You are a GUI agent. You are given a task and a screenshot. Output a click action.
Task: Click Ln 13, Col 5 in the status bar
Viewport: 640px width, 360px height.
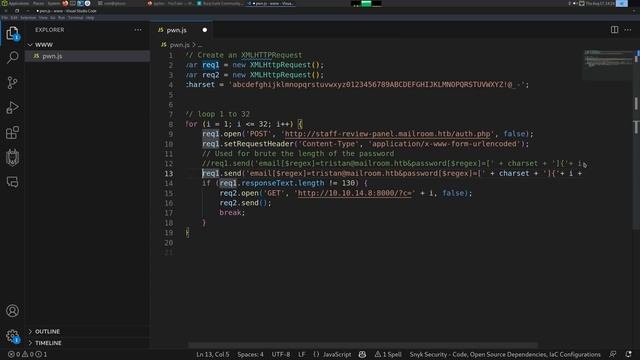(213, 354)
